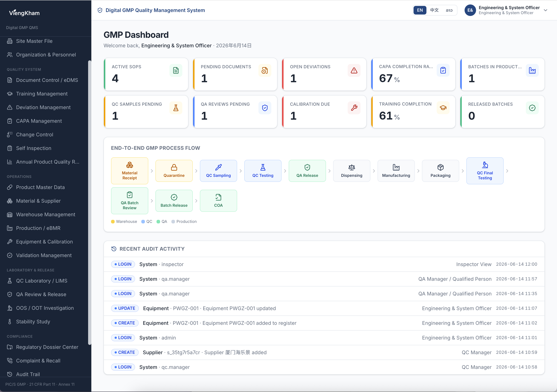Screen dimensions: 557x392
Task: Click the Open Deviations alert triangle icon
Action: click(354, 70)
